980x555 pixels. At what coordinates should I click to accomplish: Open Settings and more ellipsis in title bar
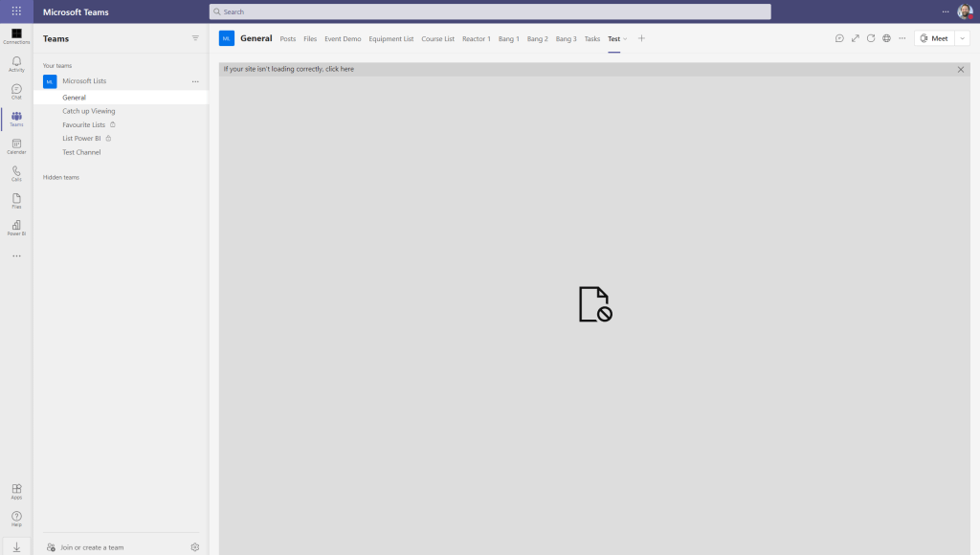(945, 11)
